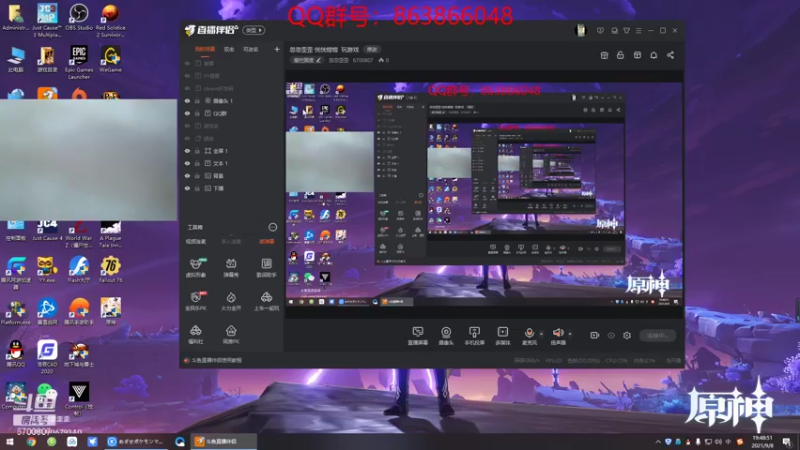Open the lyrics assistant tool in toolbox

(266, 267)
